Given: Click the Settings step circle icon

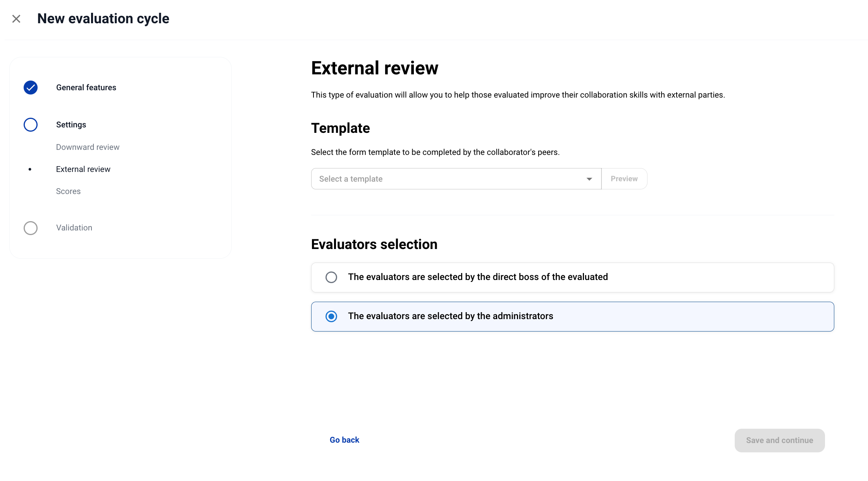Looking at the screenshot, I should (31, 125).
